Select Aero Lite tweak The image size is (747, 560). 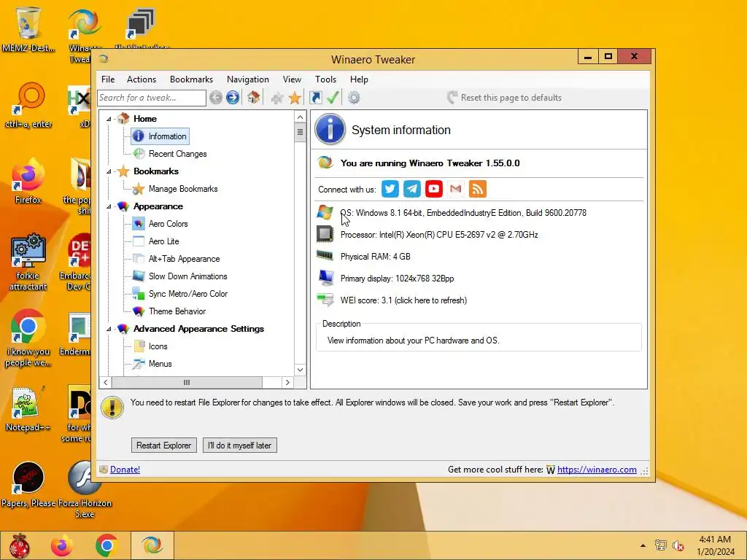tap(163, 241)
